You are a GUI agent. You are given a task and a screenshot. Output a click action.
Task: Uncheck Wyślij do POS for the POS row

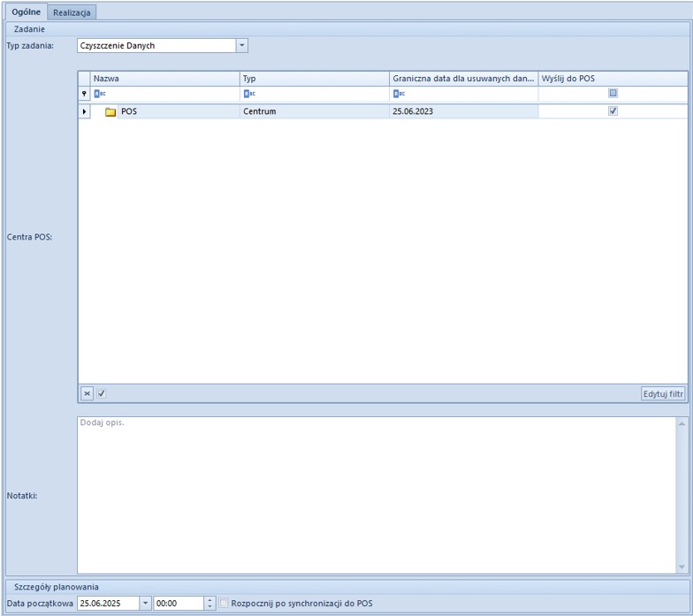click(613, 111)
